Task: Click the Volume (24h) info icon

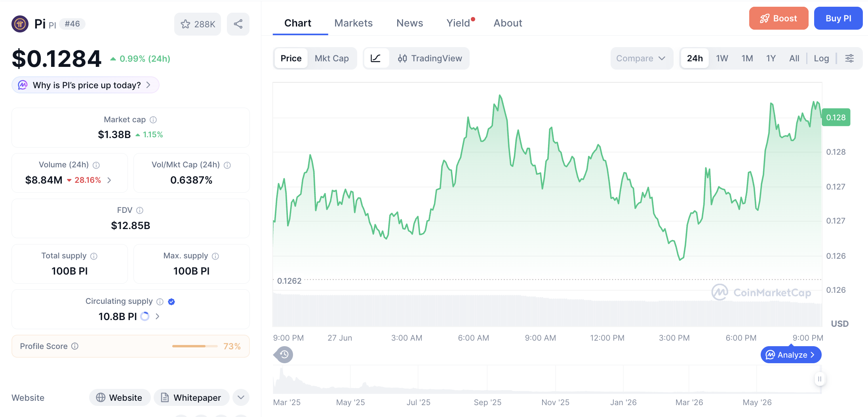Action: tap(96, 165)
